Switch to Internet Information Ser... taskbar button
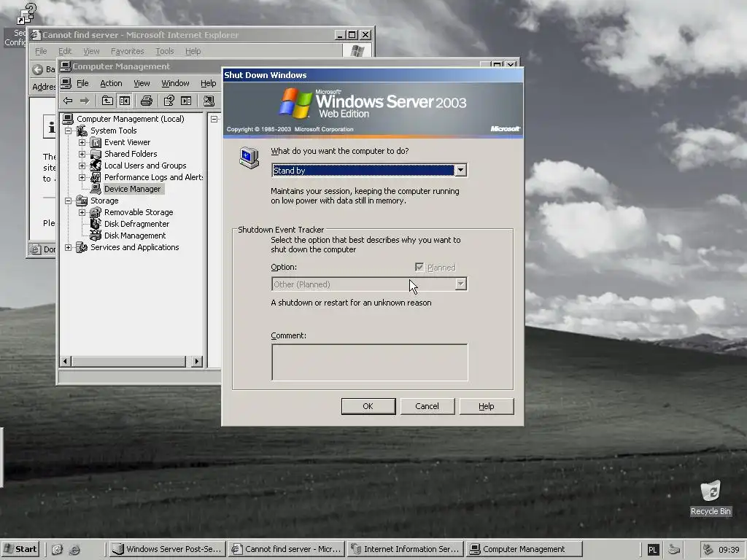Viewport: 747px width, 560px height. click(x=406, y=549)
